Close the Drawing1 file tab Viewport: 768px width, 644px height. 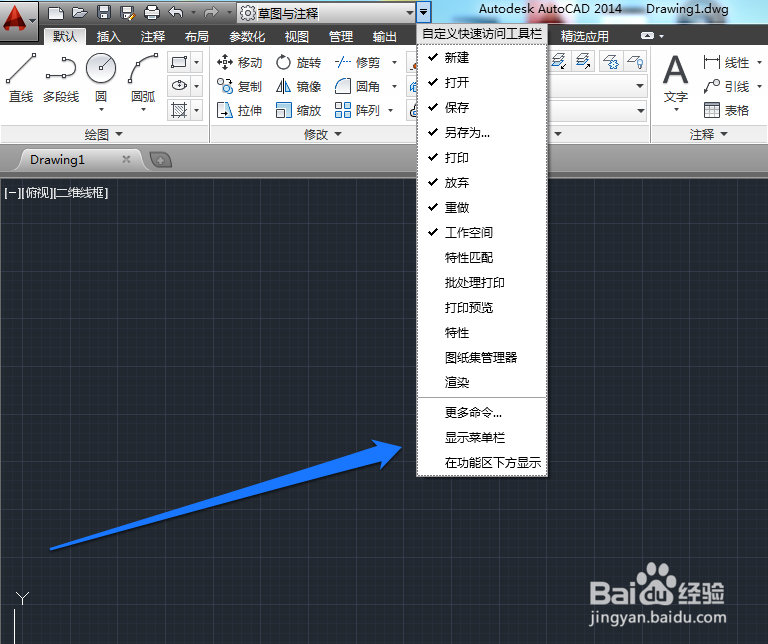point(126,159)
